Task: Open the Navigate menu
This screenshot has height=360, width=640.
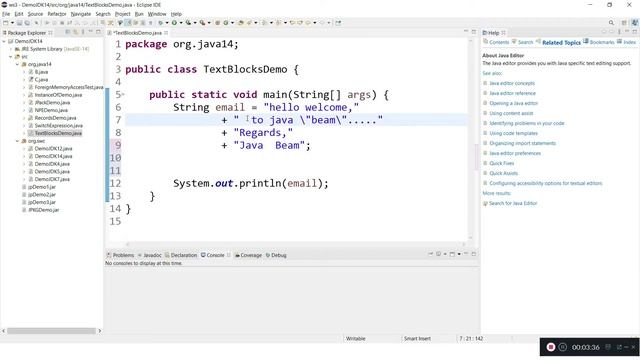Action: [80, 14]
